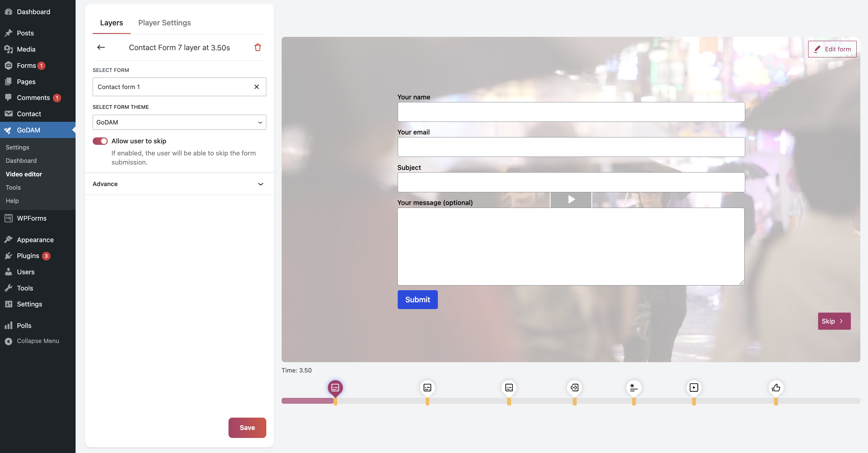
Task: Switch to the Player Settings tab
Action: pos(164,22)
